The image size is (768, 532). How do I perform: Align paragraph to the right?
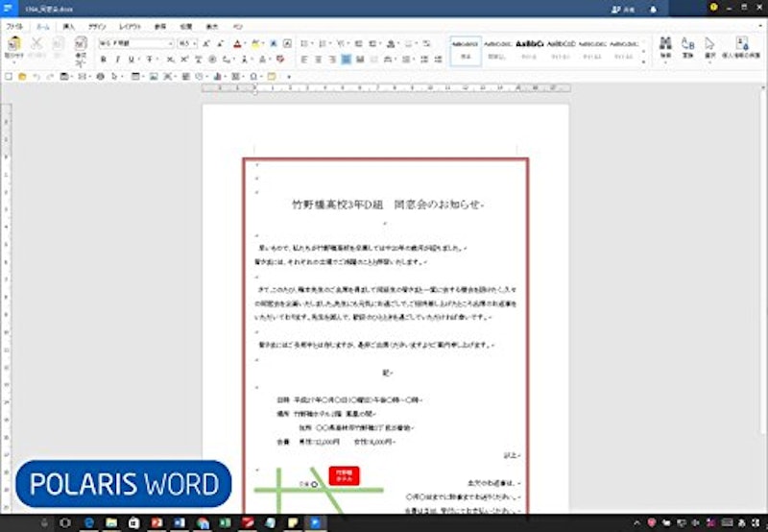tap(332, 60)
